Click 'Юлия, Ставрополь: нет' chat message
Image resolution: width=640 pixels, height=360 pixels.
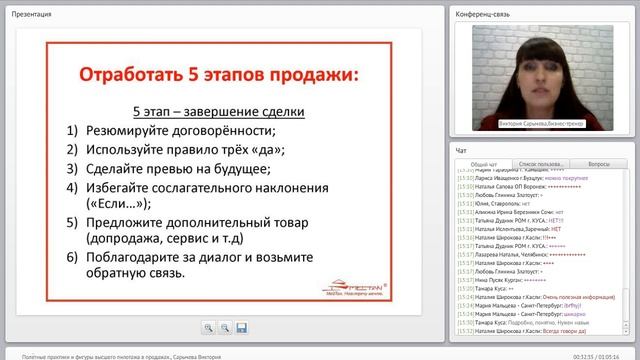pyautogui.click(x=493, y=204)
